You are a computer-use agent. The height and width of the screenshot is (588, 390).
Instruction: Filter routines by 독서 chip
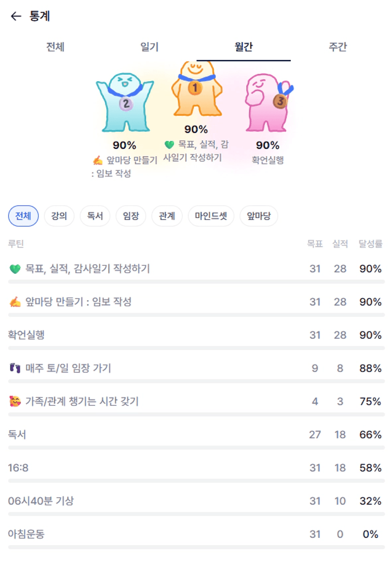point(95,217)
